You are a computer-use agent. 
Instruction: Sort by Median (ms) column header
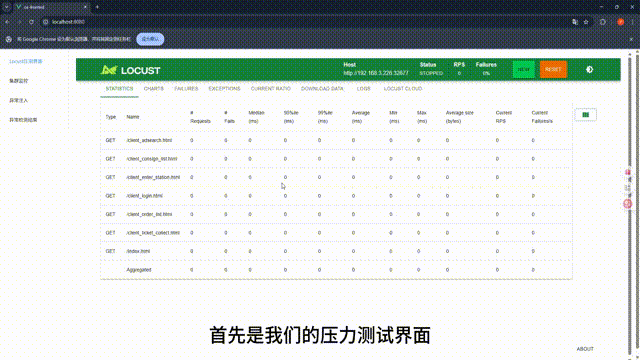pyautogui.click(x=256, y=117)
